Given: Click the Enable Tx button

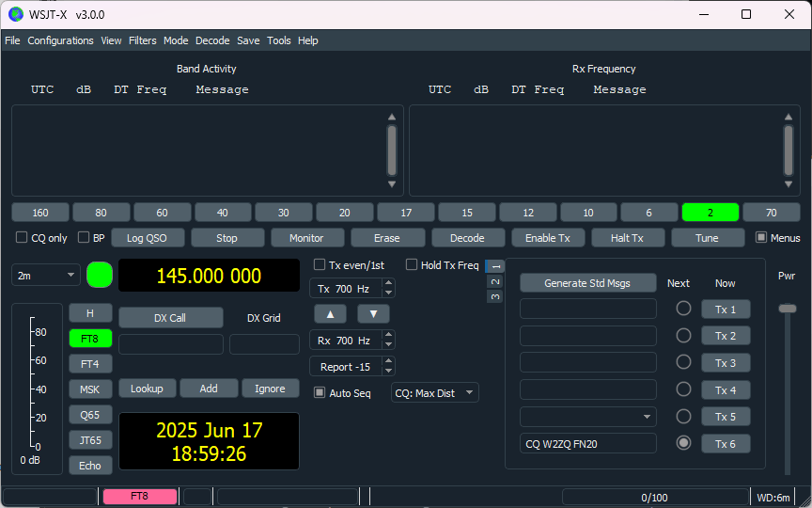Looking at the screenshot, I should click(x=548, y=238).
